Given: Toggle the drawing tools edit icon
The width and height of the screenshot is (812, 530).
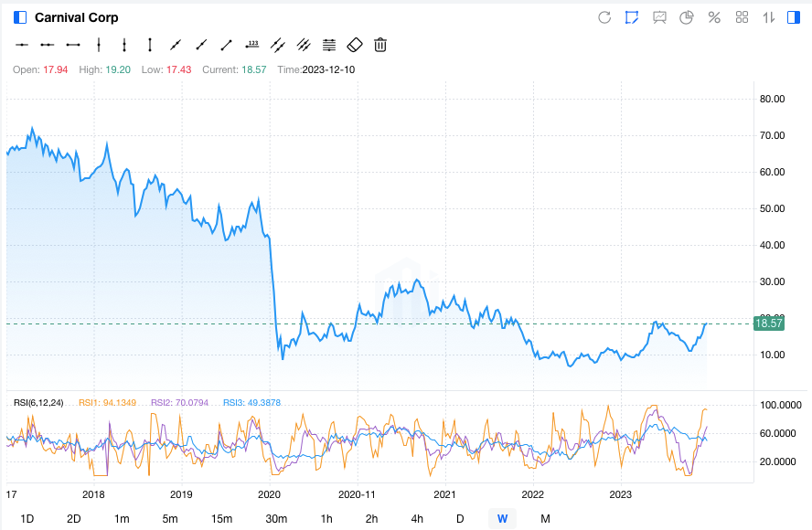Looking at the screenshot, I should coord(631,17).
